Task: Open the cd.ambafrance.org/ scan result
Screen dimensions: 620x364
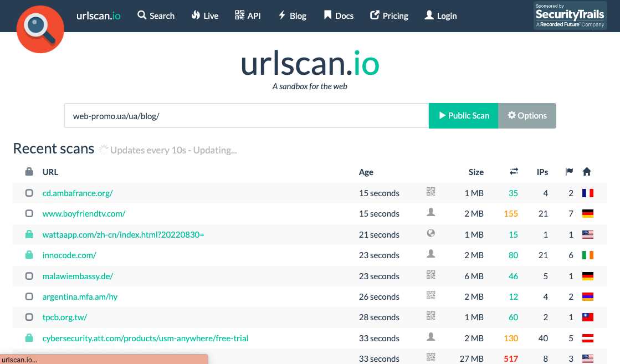Action: click(78, 193)
